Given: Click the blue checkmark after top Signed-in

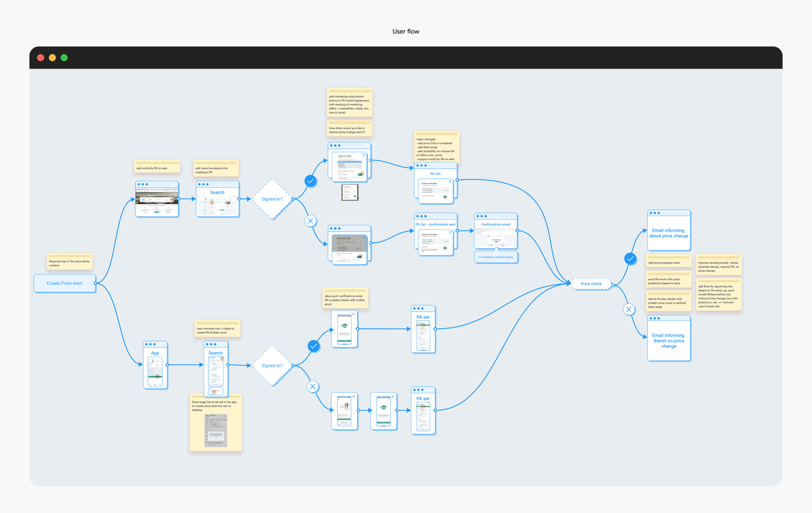Looking at the screenshot, I should pyautogui.click(x=310, y=181).
